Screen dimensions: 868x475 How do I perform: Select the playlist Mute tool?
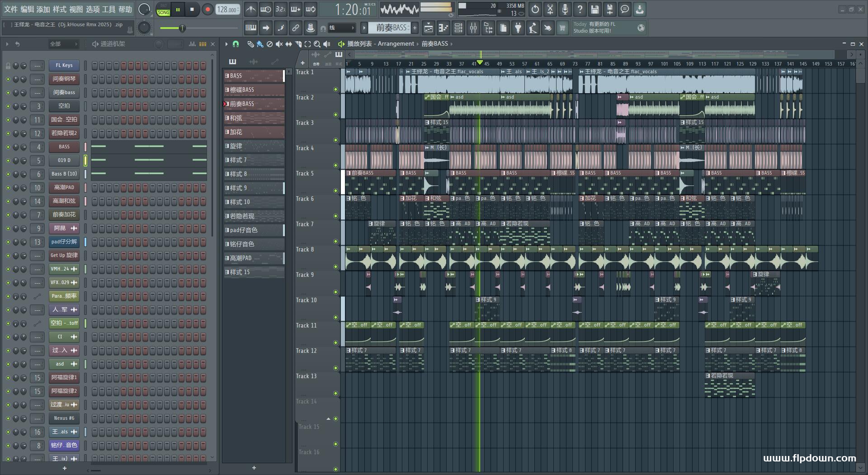click(x=279, y=44)
